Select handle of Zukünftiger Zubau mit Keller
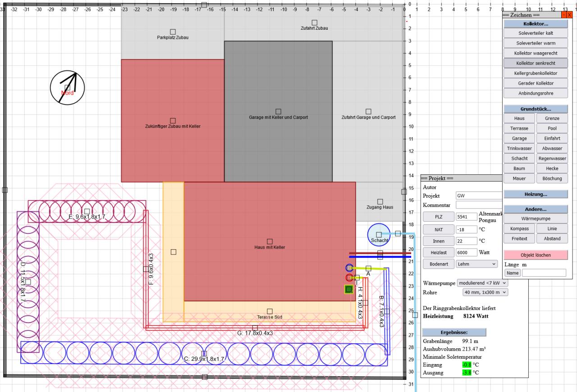Viewport: 577px width, 392px height. (173, 120)
